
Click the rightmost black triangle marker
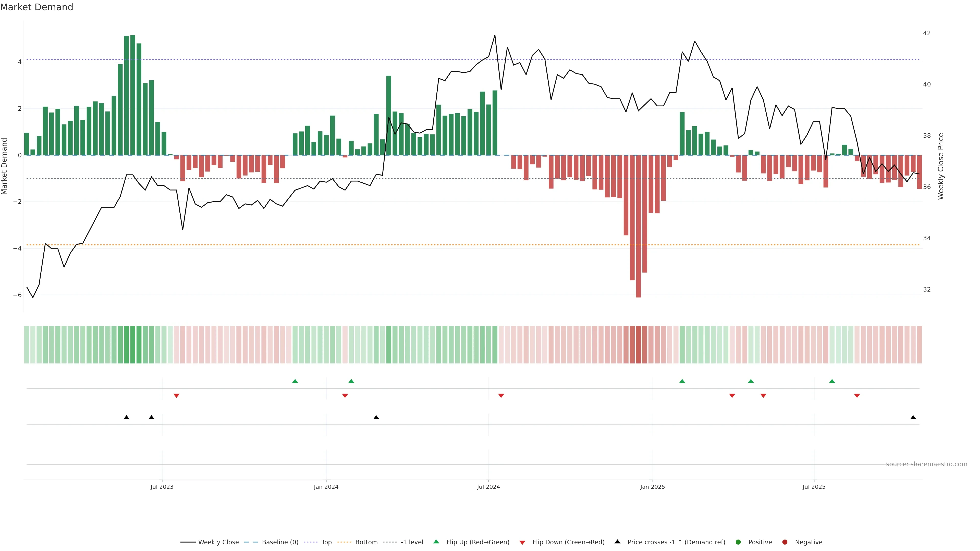(x=913, y=418)
